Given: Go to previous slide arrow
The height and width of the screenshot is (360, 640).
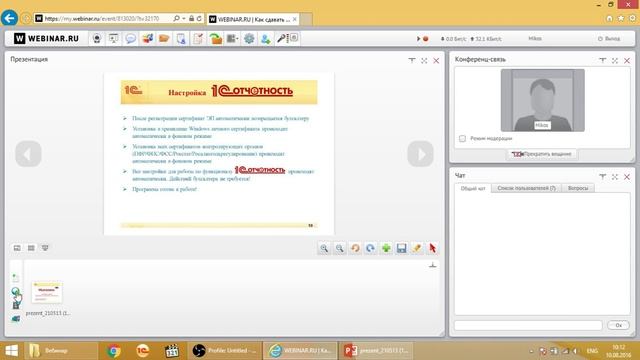Looking at the screenshot, I should point(28,154).
